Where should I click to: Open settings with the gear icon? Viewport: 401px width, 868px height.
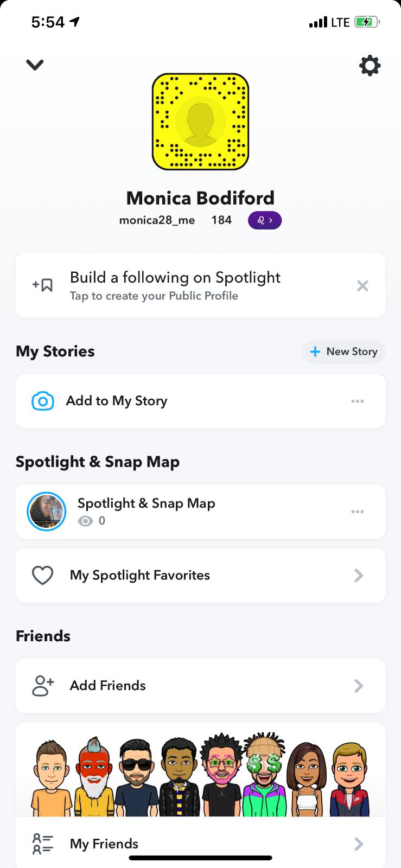click(x=370, y=66)
